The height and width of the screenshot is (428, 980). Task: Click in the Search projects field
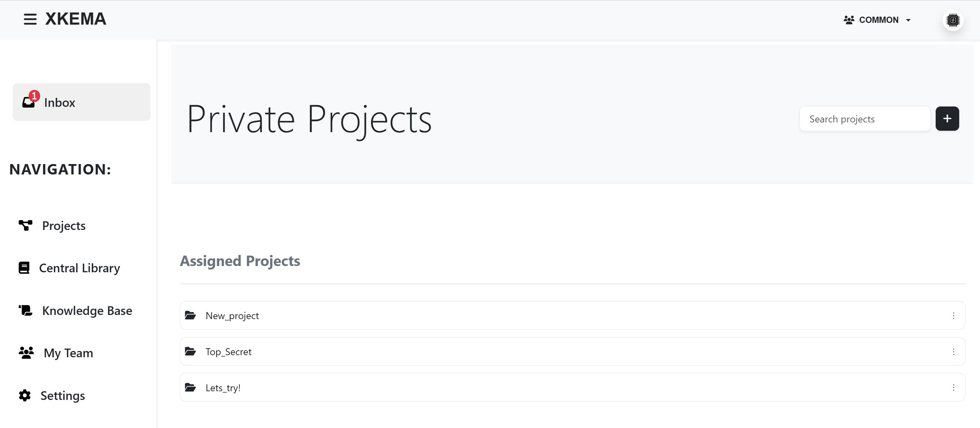[864, 119]
